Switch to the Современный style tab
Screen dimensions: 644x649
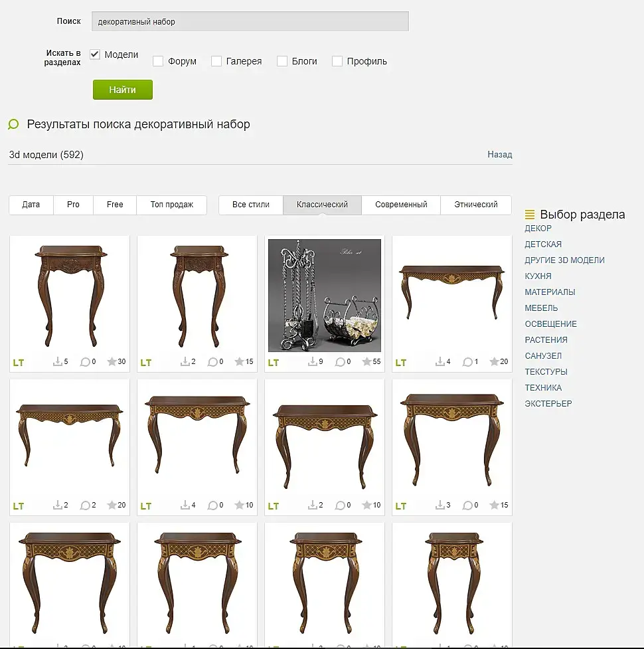pos(401,205)
